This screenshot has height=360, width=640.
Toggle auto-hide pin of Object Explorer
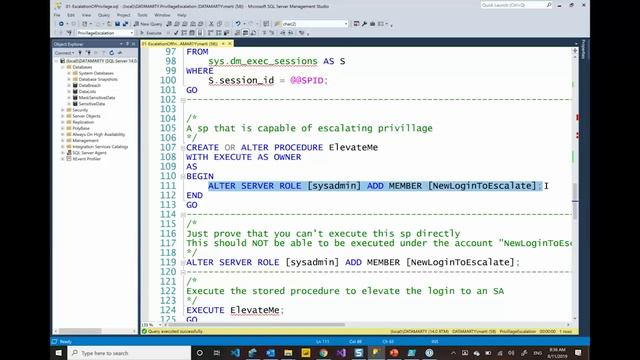tap(127, 44)
